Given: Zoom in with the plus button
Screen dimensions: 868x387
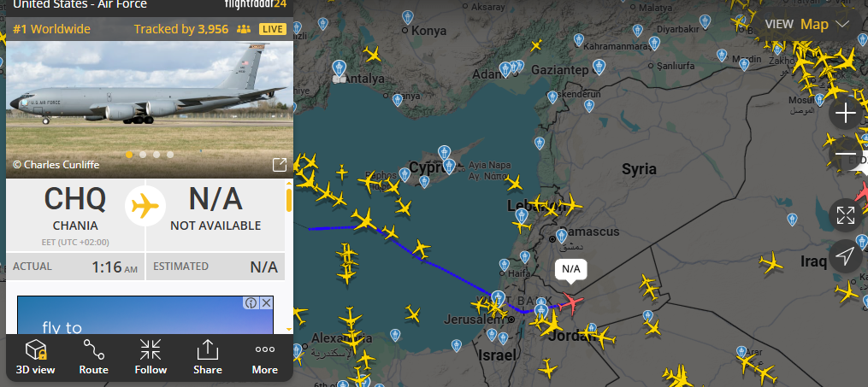Looking at the screenshot, I should [x=845, y=114].
